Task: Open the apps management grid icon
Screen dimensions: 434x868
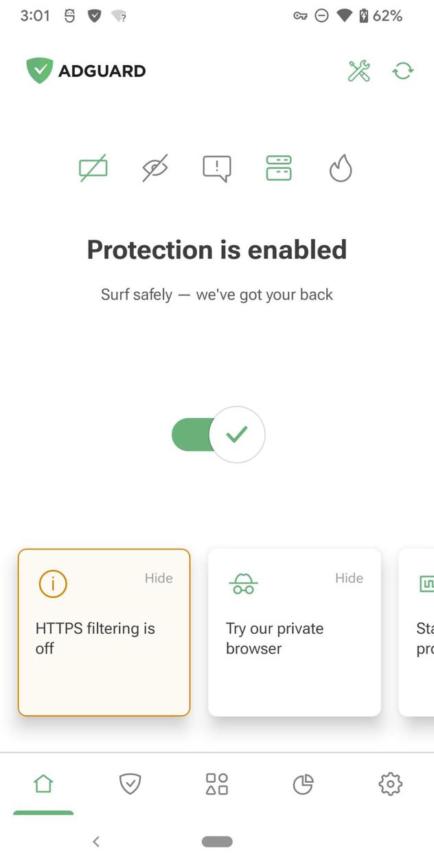Action: [x=216, y=784]
